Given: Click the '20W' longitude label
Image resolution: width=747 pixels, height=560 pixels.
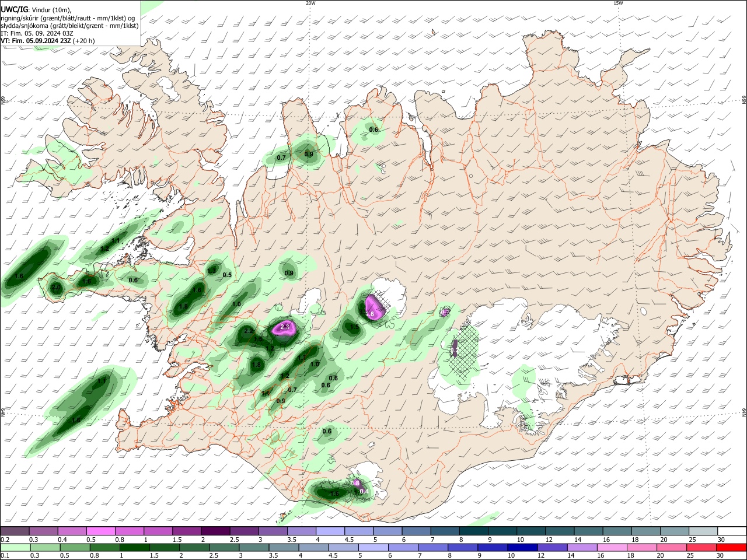Looking at the screenshot, I should [310, 3].
